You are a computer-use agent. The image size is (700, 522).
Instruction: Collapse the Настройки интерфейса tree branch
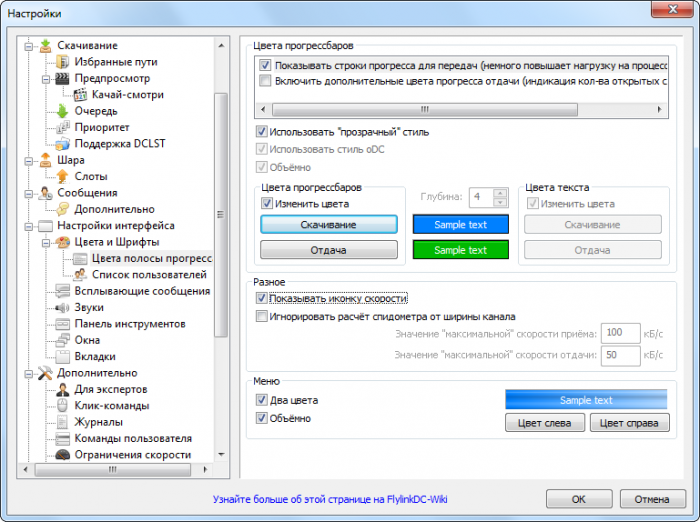click(x=28, y=226)
